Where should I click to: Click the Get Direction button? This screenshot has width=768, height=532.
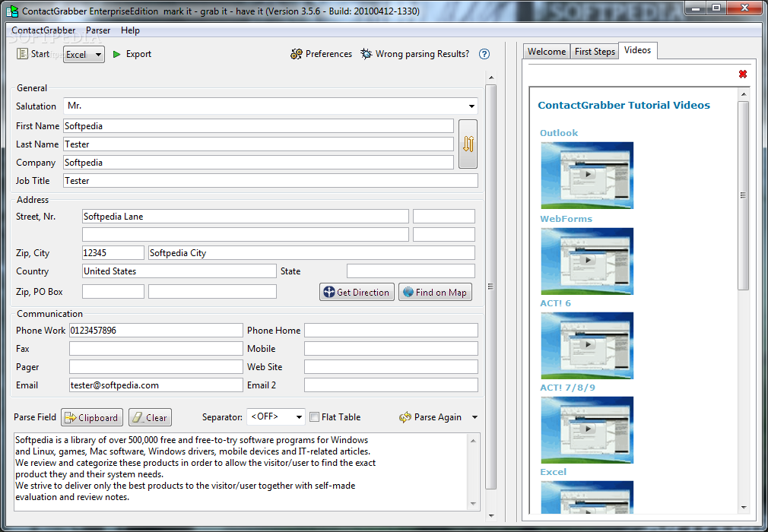tap(357, 292)
